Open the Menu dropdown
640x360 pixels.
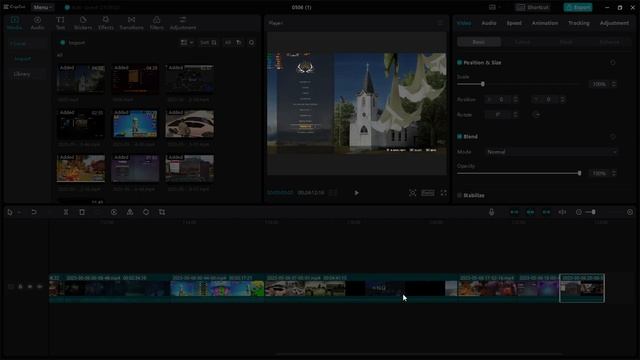click(x=42, y=7)
